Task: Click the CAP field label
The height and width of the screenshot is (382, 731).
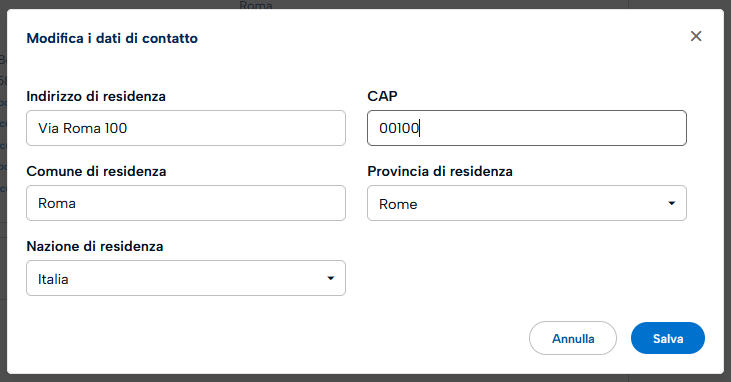Action: coord(382,96)
